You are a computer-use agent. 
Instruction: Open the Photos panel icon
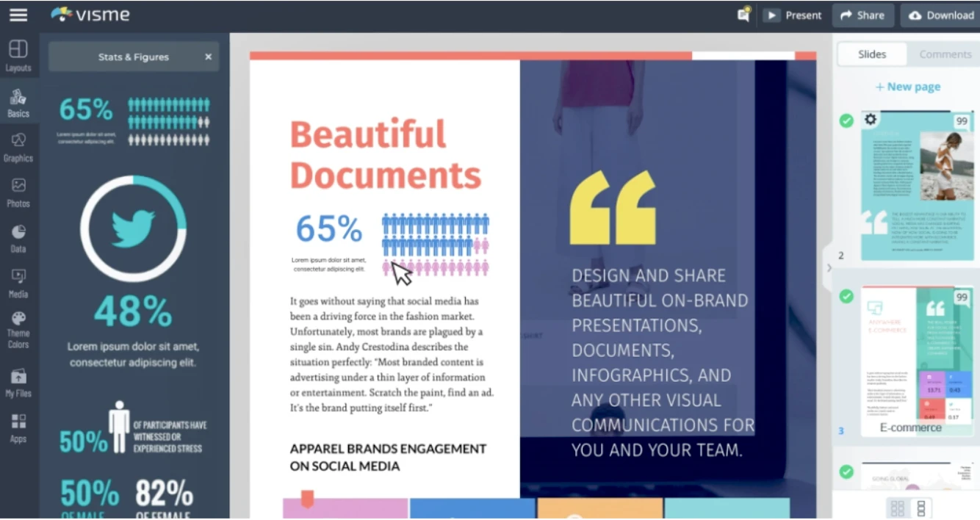pos(18,192)
